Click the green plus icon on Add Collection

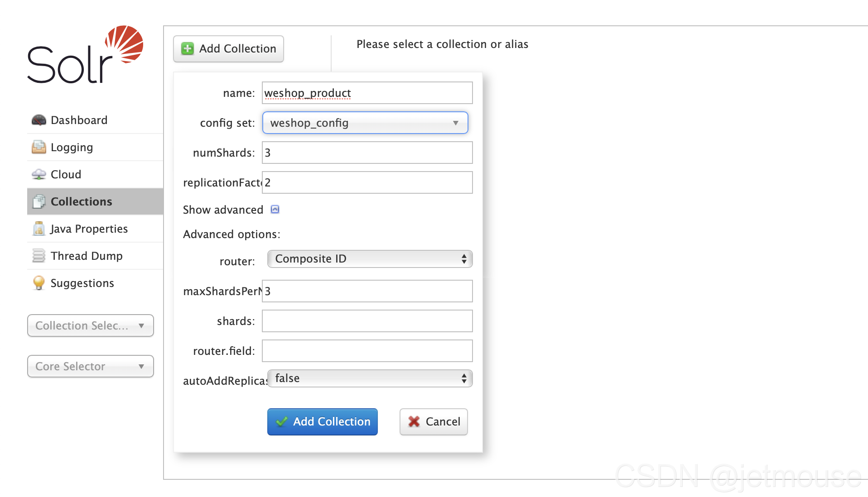(188, 48)
